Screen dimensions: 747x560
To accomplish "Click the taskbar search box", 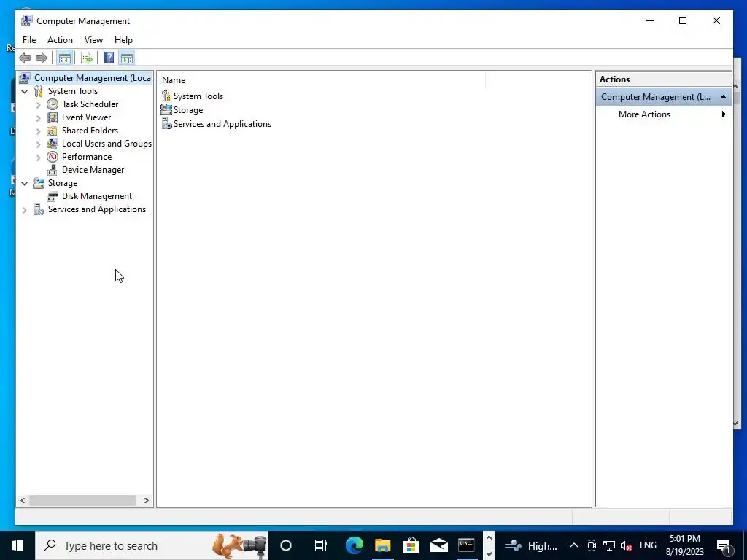I will tap(152, 545).
